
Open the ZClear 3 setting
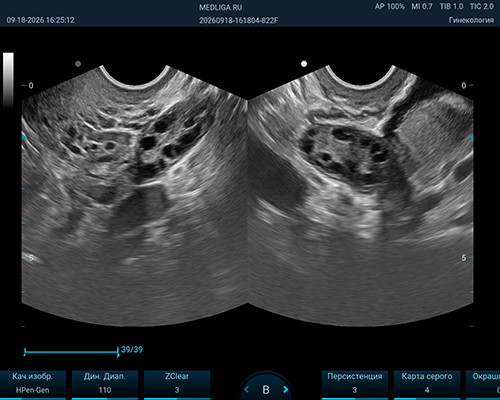[177, 385]
